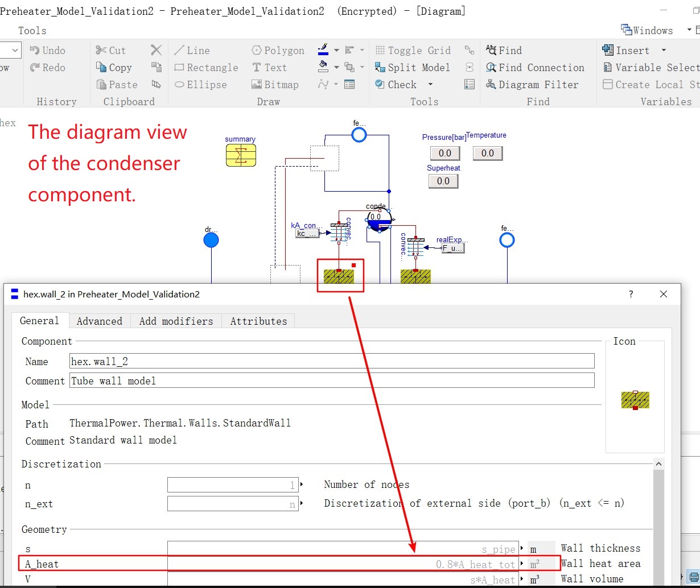
Task: Click the Pressure[bar] 0.0 display box
Action: tap(445, 153)
